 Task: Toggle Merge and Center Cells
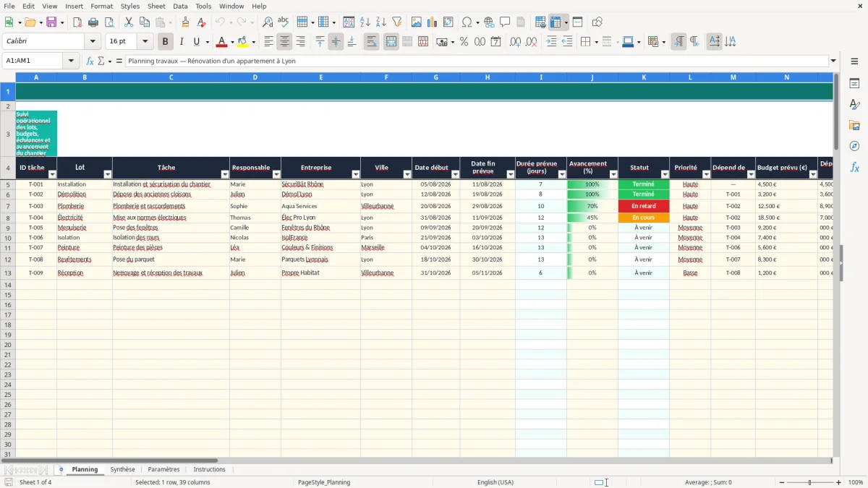(x=391, y=42)
